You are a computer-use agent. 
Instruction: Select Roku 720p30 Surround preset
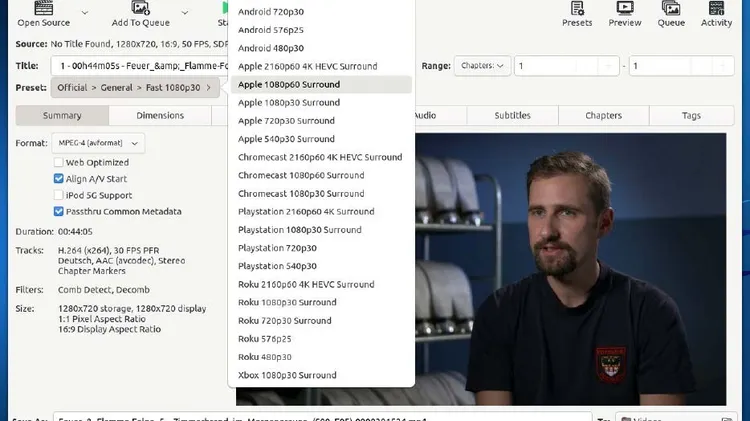click(x=321, y=321)
